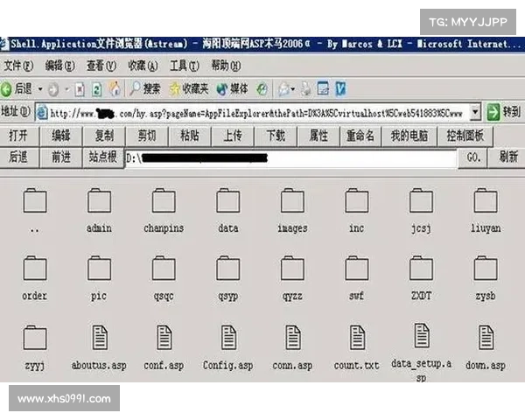Select the aboutus.asp file icon
Image resolution: width=525 pixels, height=420 pixels.
(100, 338)
